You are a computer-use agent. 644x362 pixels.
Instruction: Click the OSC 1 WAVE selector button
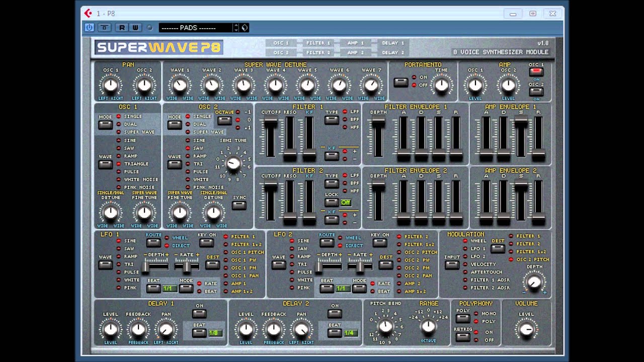pos(105,164)
